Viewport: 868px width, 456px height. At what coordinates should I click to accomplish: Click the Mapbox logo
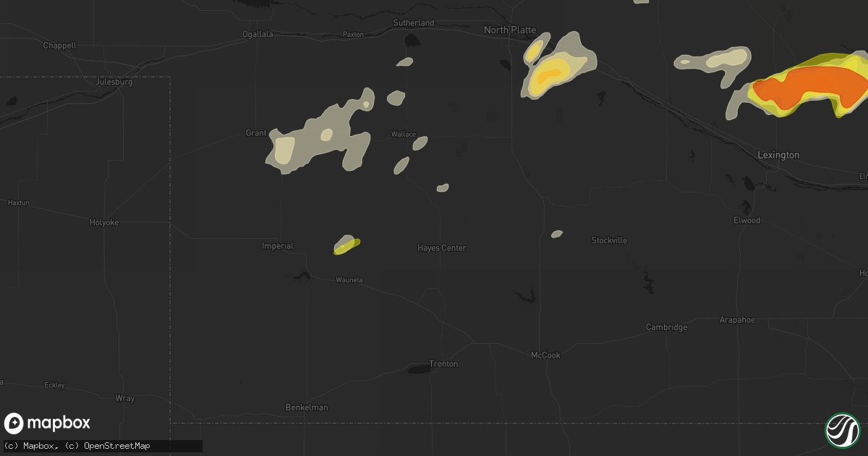[48, 423]
